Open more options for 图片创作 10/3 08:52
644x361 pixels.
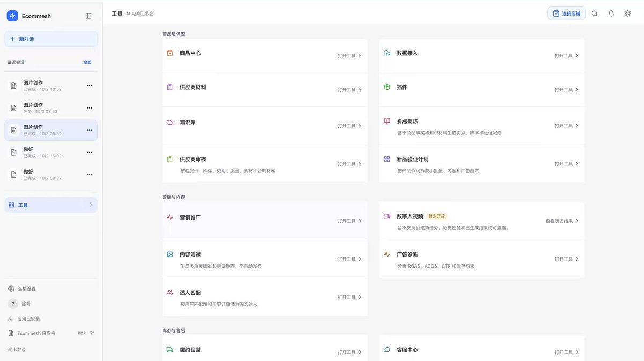pyautogui.click(x=90, y=130)
